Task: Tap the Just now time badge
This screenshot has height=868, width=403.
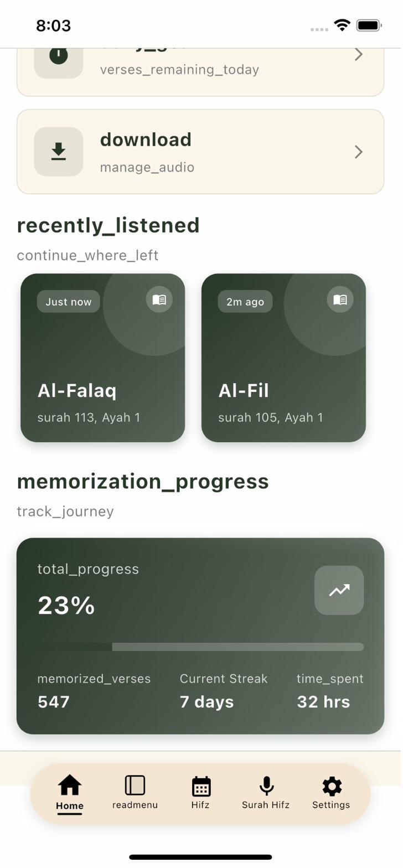Action: coord(69,302)
